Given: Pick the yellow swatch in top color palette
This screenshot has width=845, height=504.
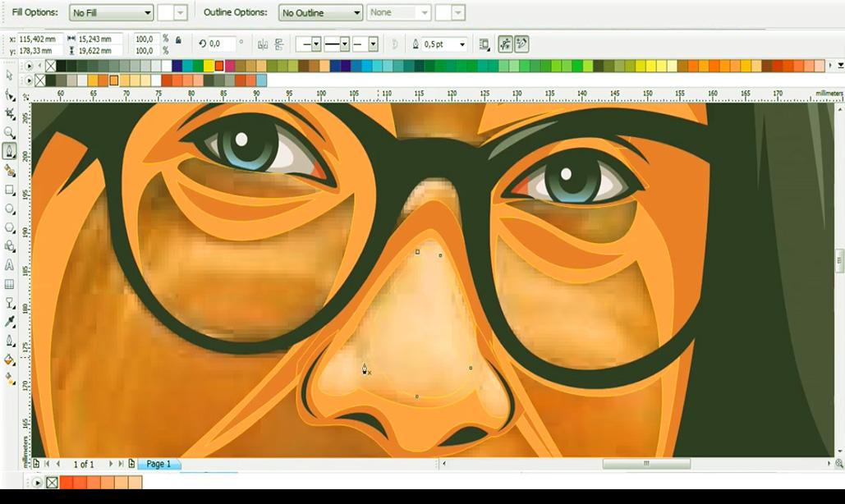Looking at the screenshot, I should click(209, 66).
